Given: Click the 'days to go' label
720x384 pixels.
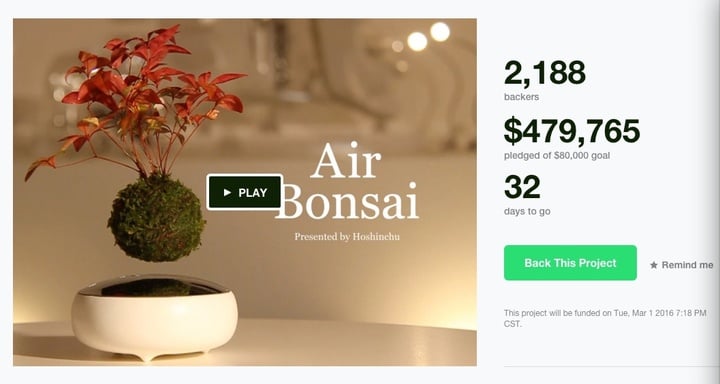Looking at the screenshot, I should tap(527, 212).
